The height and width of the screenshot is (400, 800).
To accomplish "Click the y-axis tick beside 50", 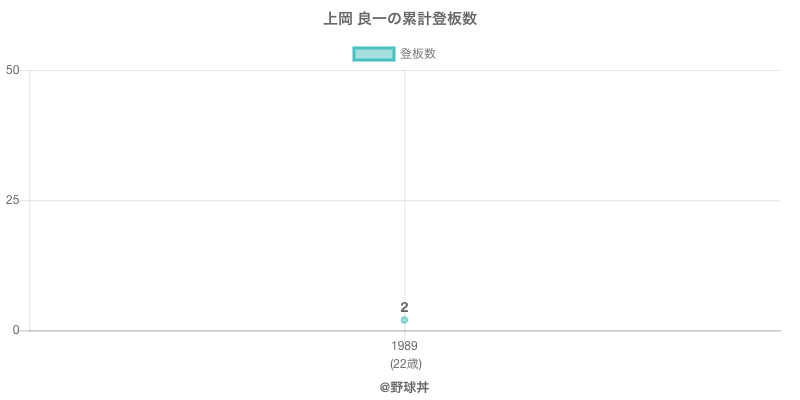I will coord(25,70).
